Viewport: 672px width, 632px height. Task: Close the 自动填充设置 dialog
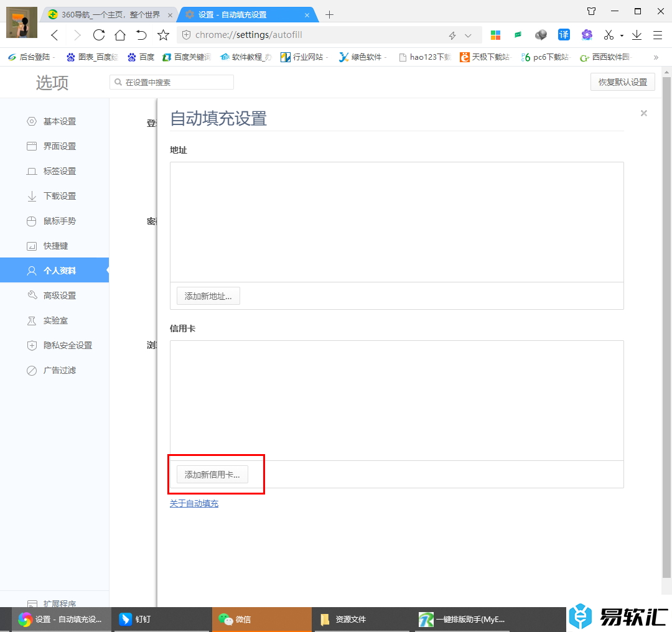coord(644,113)
